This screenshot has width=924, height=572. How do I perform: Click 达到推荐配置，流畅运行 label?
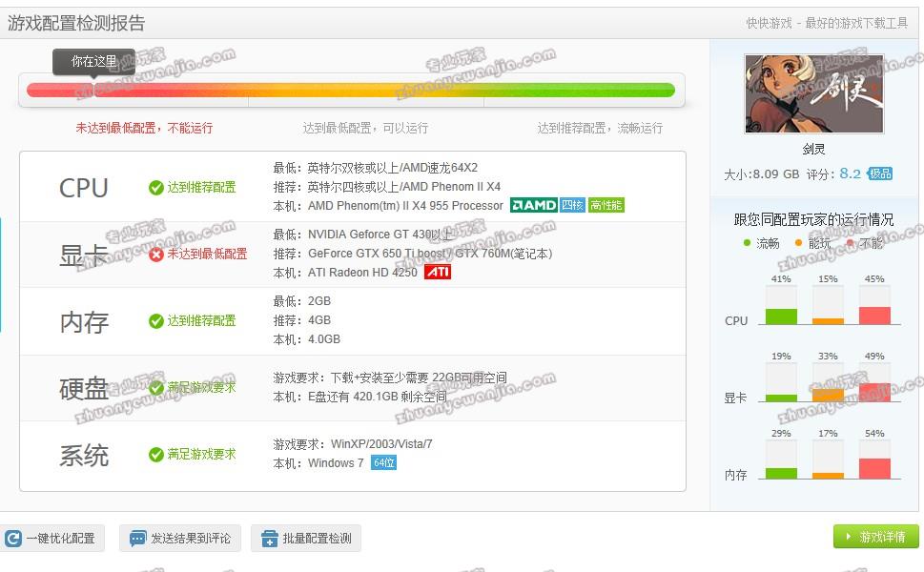600,128
